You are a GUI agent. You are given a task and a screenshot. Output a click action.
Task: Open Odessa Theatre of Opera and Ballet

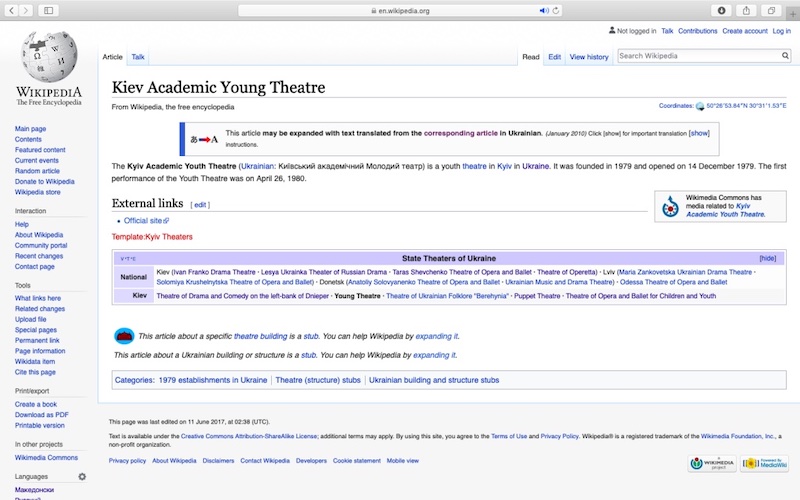click(x=673, y=282)
